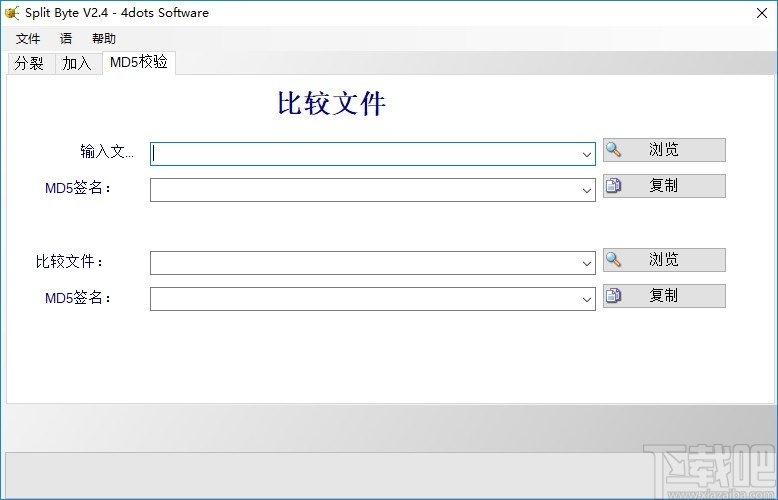Click magnifier icon on input file 浏览 button
This screenshot has width=778, height=500.
614,149
